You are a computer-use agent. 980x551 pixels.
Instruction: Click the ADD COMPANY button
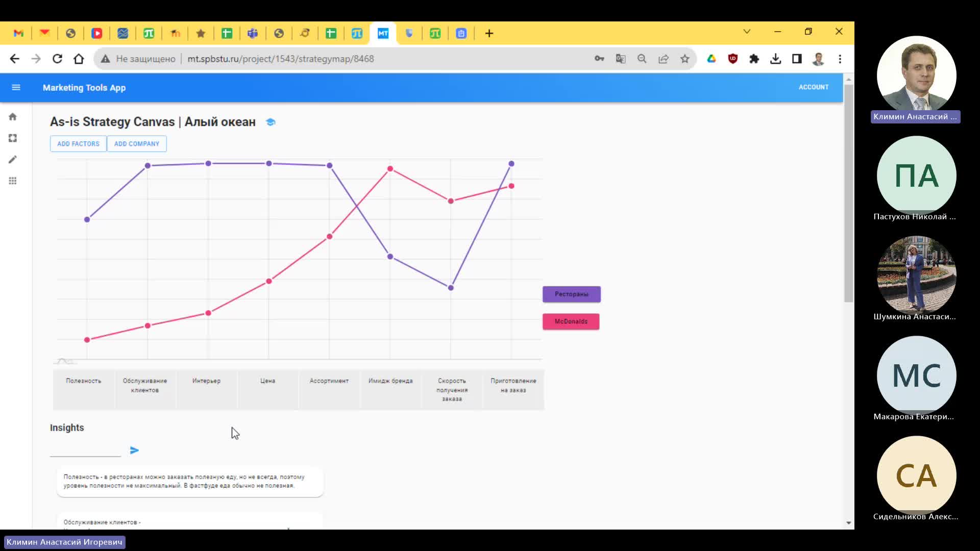(x=137, y=144)
